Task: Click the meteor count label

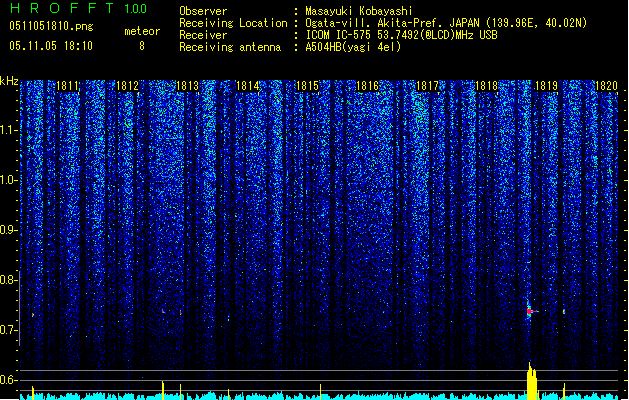Action: (142, 31)
